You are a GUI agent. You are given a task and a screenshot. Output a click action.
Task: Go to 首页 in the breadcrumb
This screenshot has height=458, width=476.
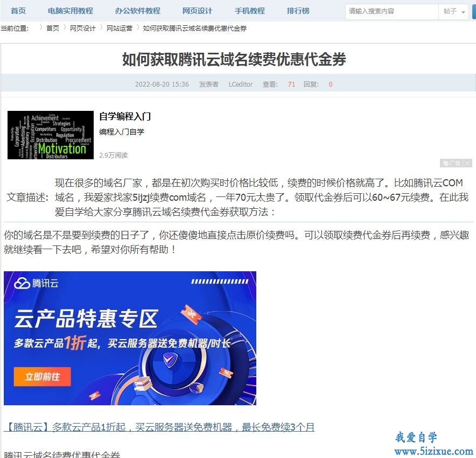coord(53,28)
